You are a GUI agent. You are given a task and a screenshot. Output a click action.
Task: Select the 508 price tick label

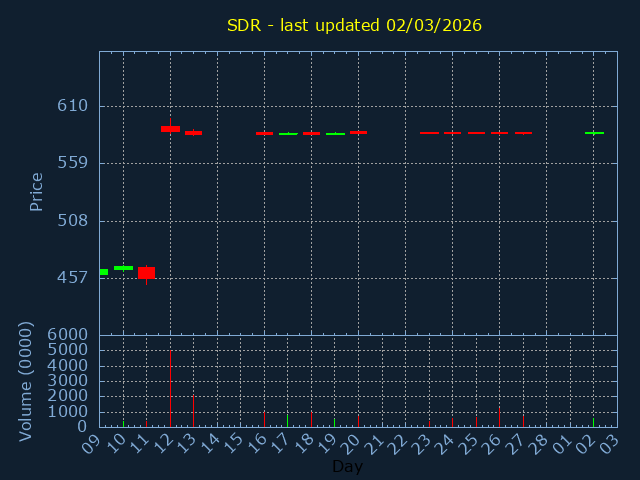point(71,220)
